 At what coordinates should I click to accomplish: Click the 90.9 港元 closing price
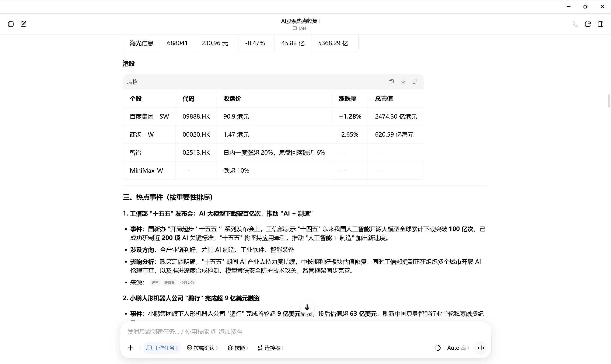(x=236, y=116)
